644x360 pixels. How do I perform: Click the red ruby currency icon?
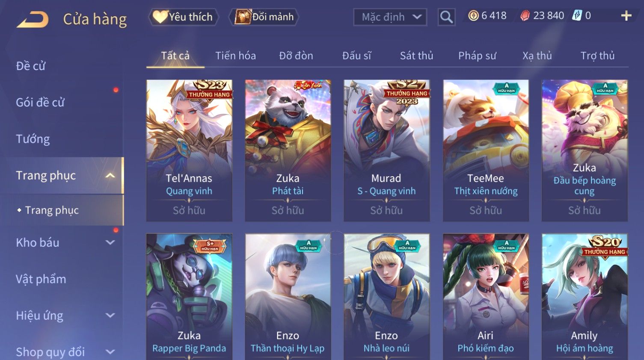pyautogui.click(x=525, y=16)
